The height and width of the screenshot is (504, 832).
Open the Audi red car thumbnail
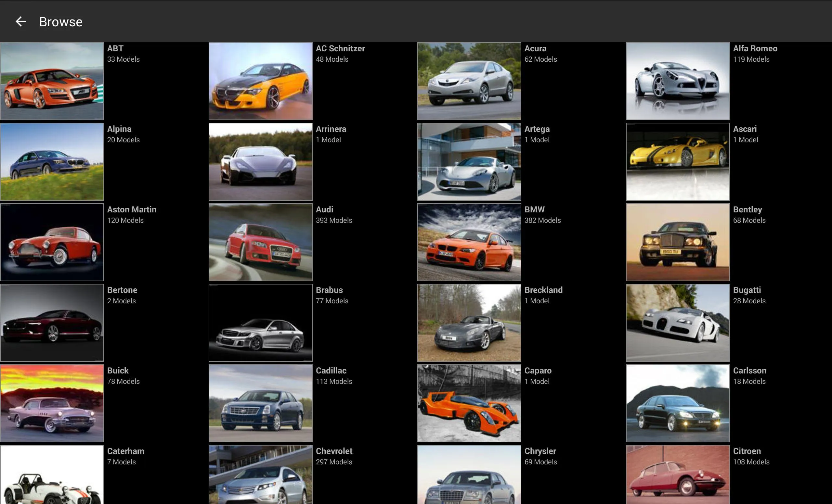261,242
